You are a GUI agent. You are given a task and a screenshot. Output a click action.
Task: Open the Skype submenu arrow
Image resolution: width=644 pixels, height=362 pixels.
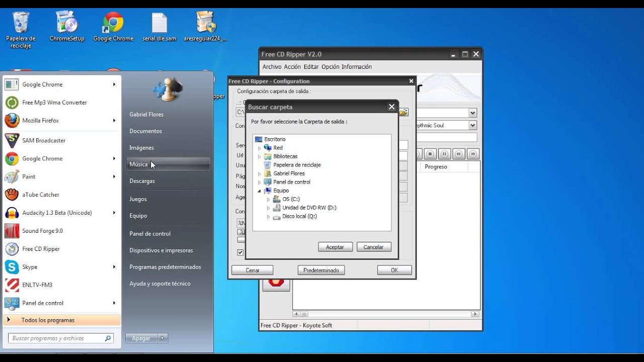114,267
